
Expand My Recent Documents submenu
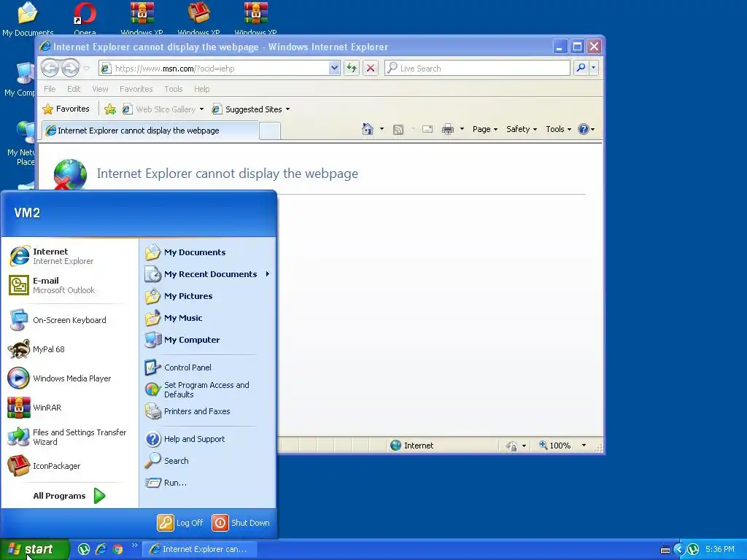207,274
